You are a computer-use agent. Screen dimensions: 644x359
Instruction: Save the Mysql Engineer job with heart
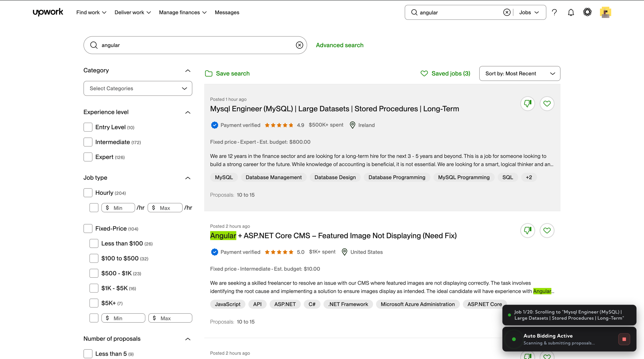point(547,103)
